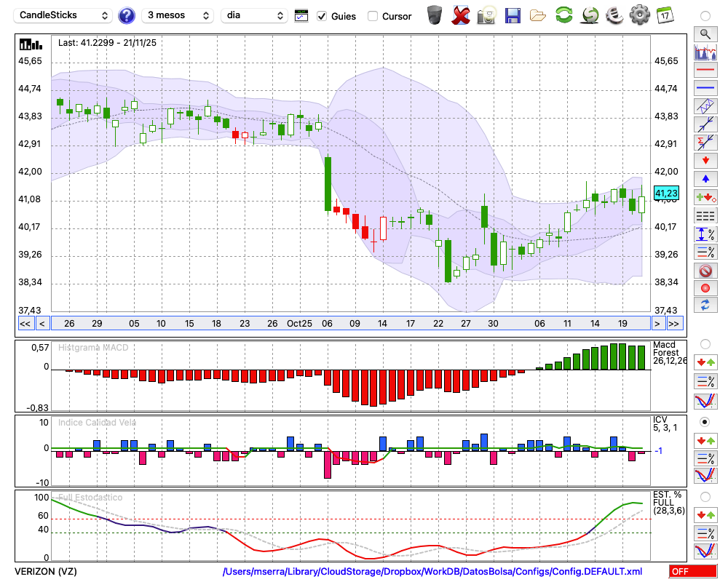
Task: Uncheck the Guies checkbox
Action: coord(322,16)
